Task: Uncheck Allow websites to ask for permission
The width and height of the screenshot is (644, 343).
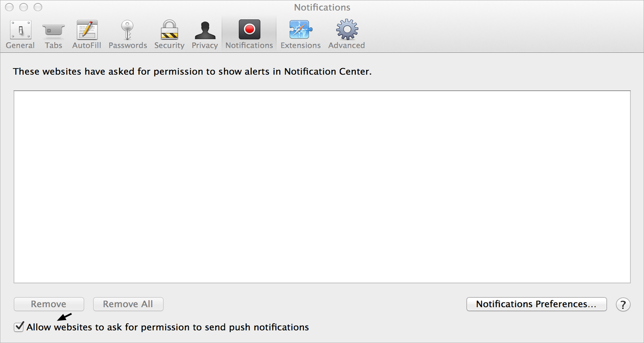Action: point(19,327)
